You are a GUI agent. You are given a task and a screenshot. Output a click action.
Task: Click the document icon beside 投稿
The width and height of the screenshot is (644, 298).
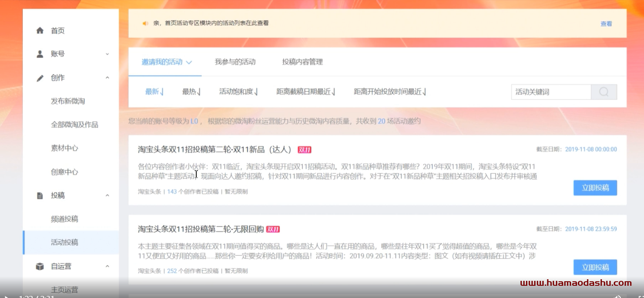(x=40, y=196)
